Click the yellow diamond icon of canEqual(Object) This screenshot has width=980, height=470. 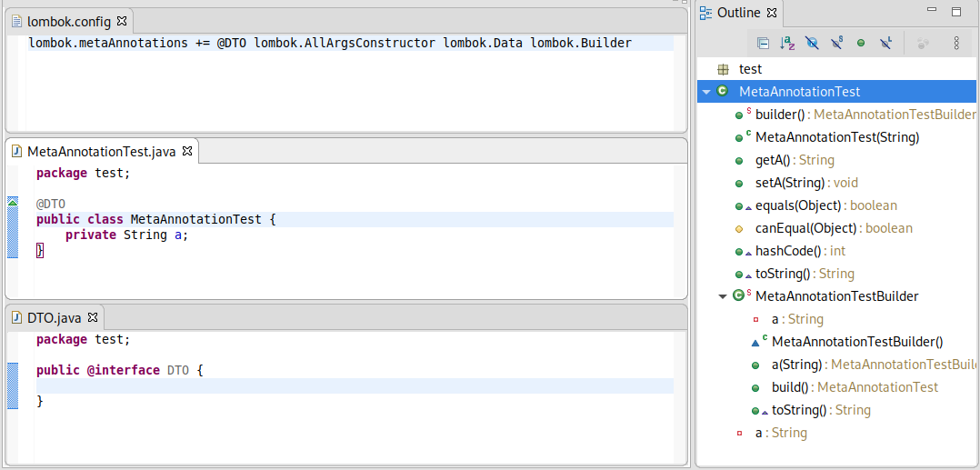[739, 229]
